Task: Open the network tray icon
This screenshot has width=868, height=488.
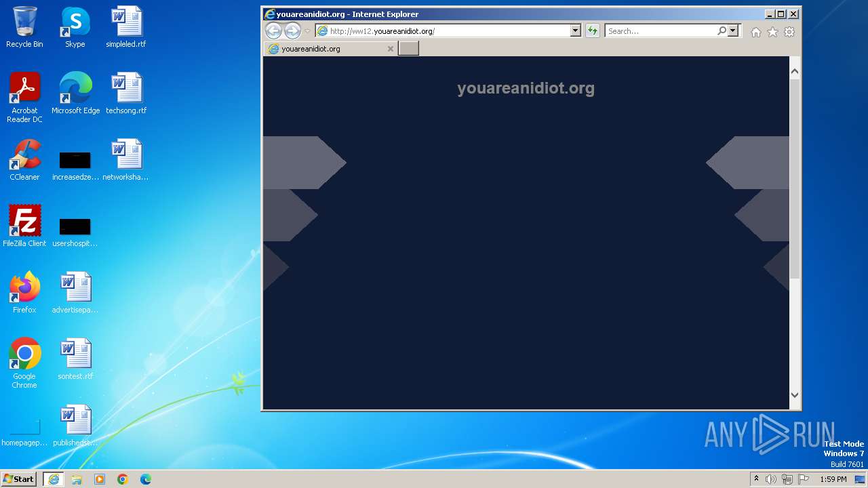Action: [787, 479]
